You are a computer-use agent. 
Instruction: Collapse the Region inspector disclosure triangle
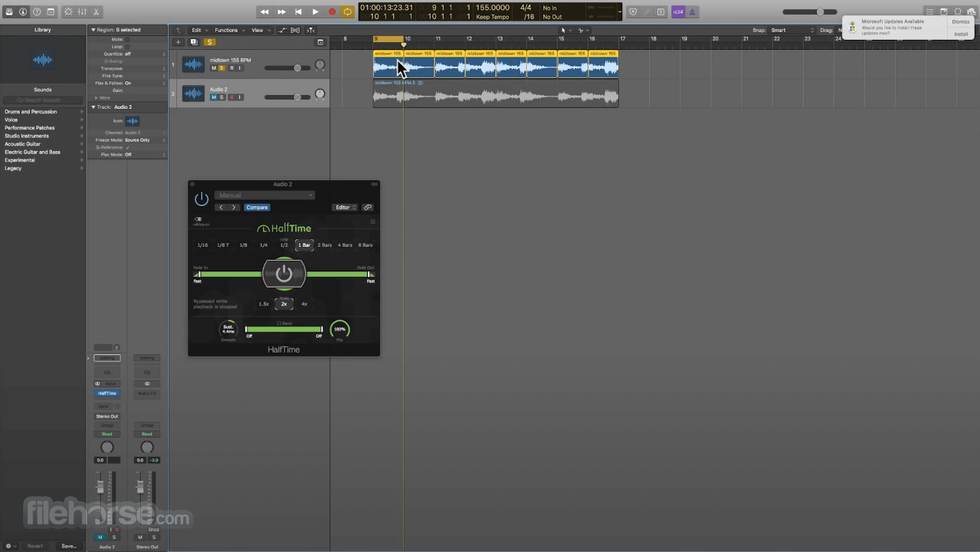pyautogui.click(x=93, y=30)
